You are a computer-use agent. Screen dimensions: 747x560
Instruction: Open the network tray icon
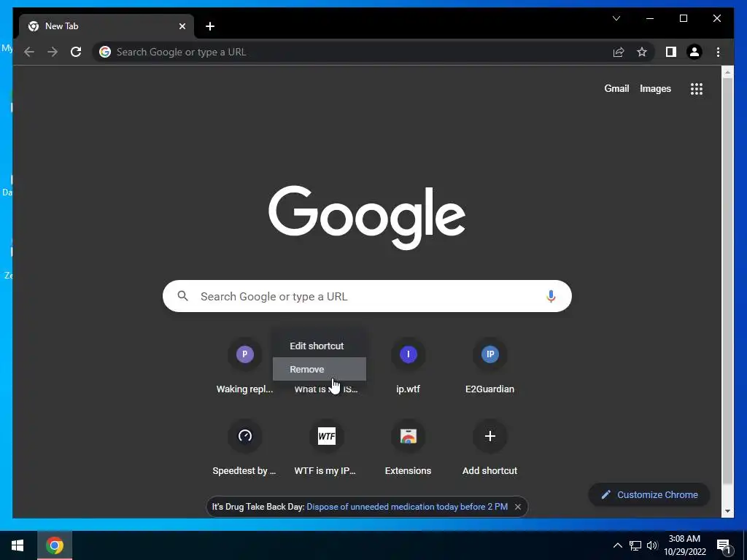click(x=635, y=545)
